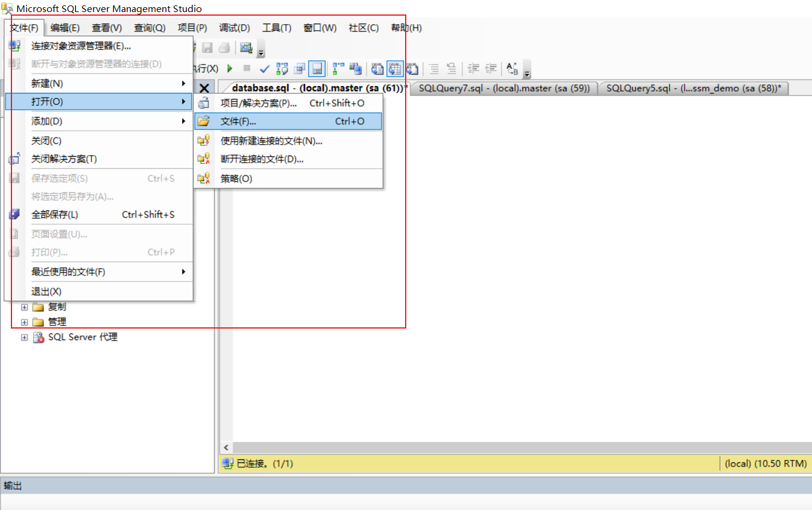Click the Comment out selected lines icon
812x510 pixels.
(434, 69)
